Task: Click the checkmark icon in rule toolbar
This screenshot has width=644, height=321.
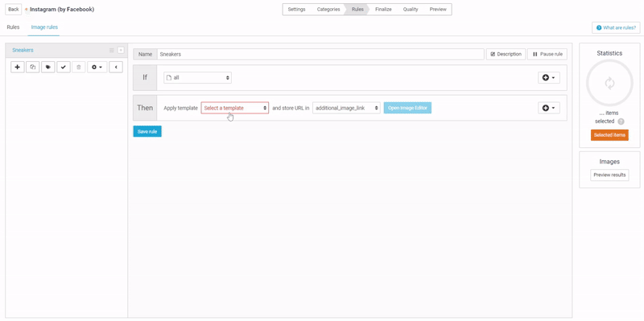Action: point(64,67)
